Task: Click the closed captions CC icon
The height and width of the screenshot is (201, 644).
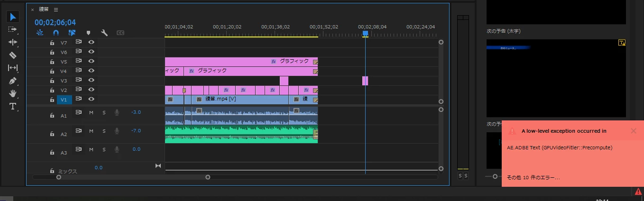Action: click(x=120, y=33)
